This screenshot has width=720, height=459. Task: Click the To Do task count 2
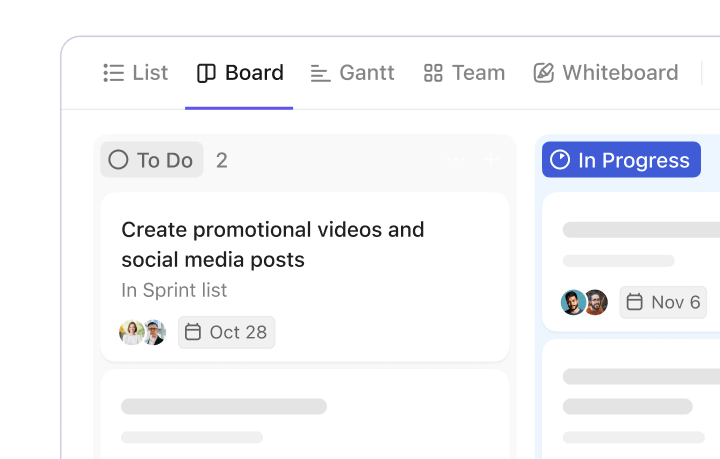pyautogui.click(x=222, y=160)
